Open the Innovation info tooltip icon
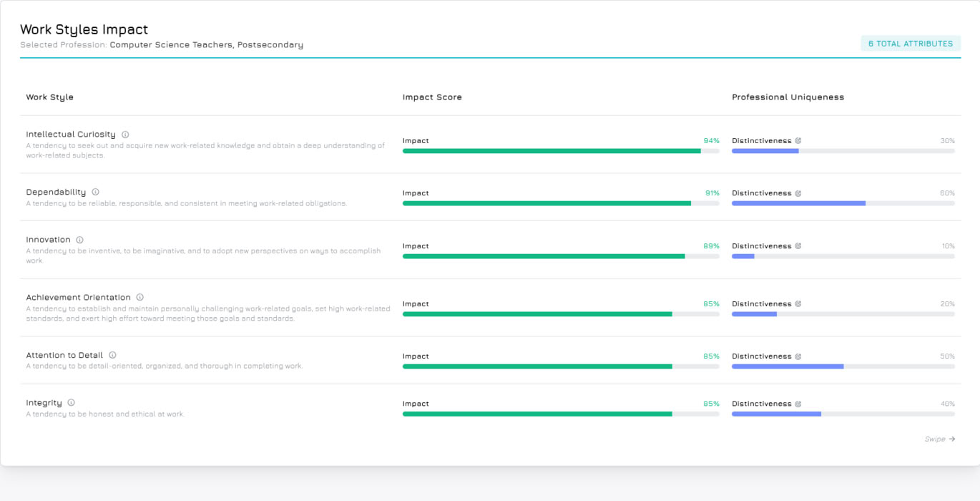 (79, 240)
